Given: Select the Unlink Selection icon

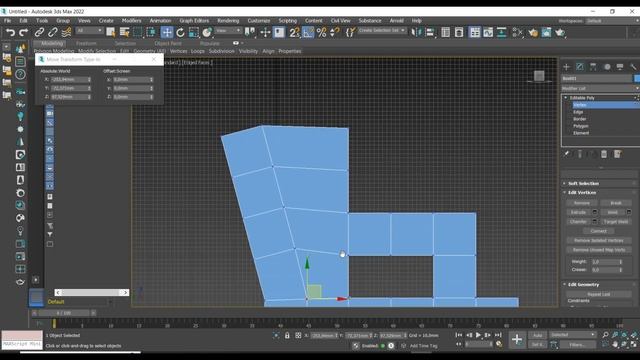Looking at the screenshot, I should (53, 32).
